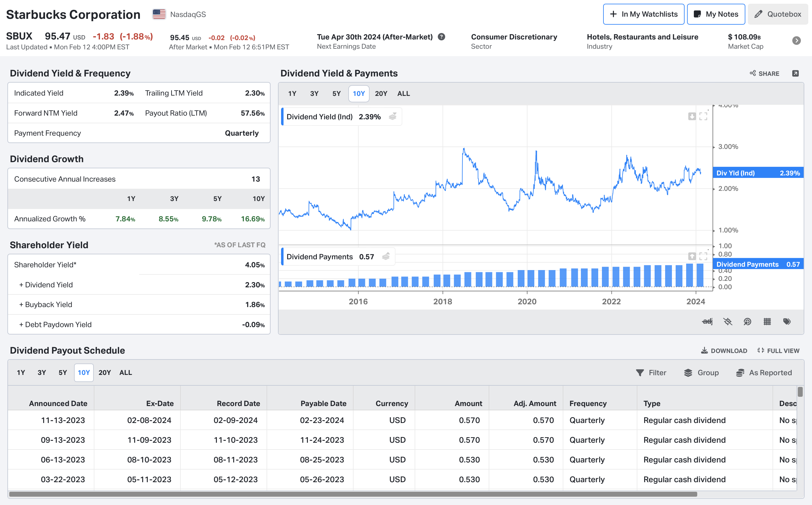Open the As Reported currency option
Viewport: 812px width, 505px height.
click(764, 373)
